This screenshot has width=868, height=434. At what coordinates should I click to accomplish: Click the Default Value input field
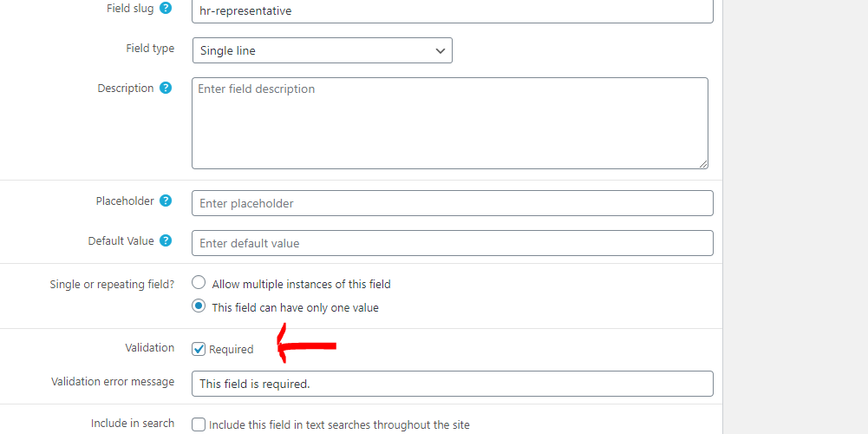pyautogui.click(x=453, y=243)
